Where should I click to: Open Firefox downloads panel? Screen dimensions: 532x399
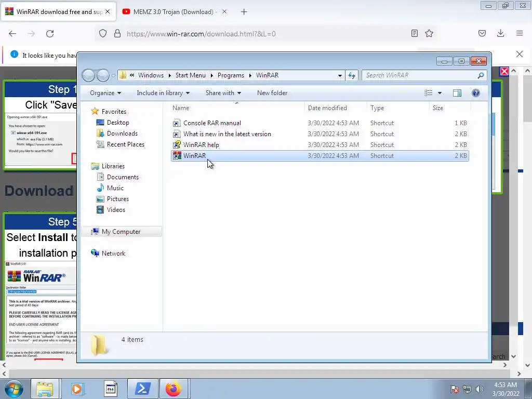pyautogui.click(x=500, y=33)
